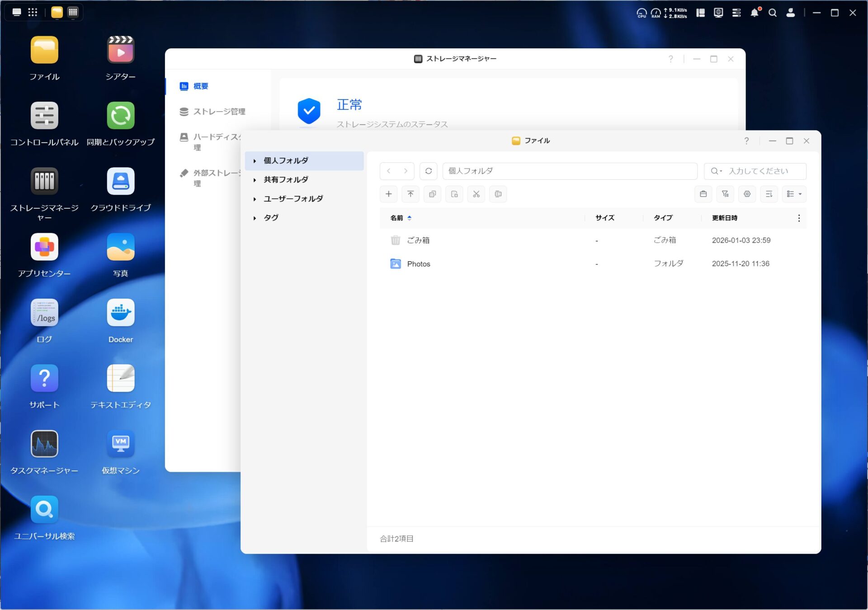The width and height of the screenshot is (868, 610).
Task: Select ストレージ管理 in Storage Manager sidebar
Action: click(219, 112)
